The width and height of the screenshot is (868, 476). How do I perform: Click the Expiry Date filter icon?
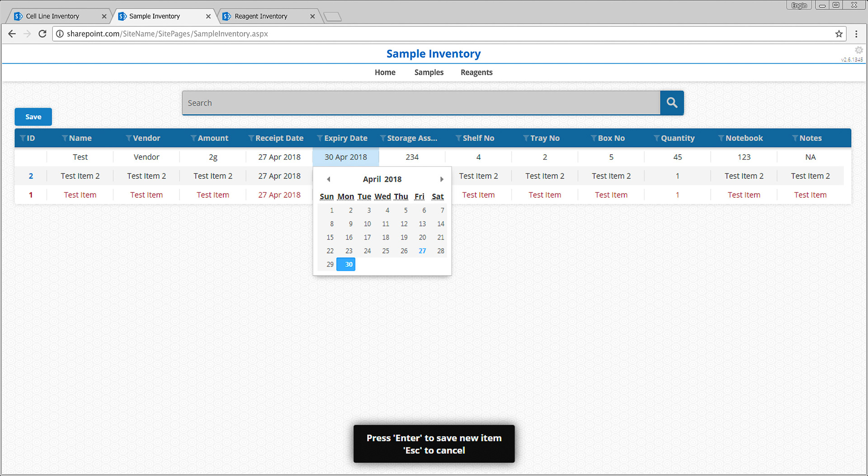[x=320, y=138]
